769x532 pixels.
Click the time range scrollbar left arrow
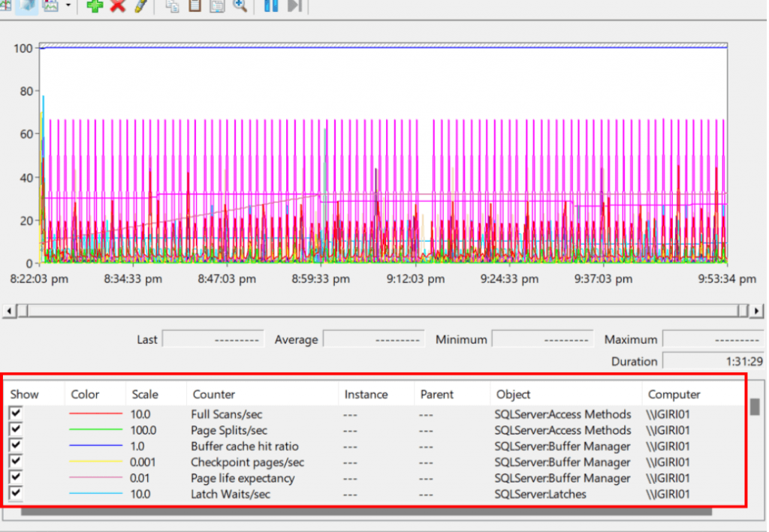8,311
